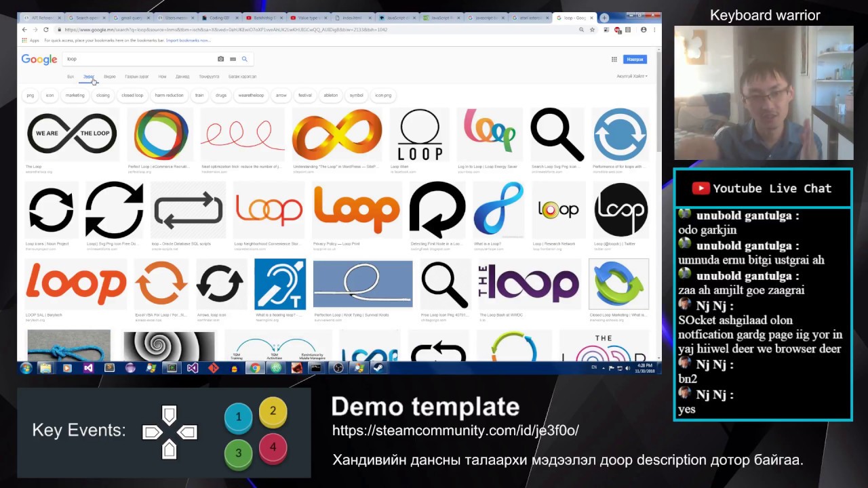Open Visual Studio from the taskbar
The image size is (868, 488).
click(x=88, y=368)
